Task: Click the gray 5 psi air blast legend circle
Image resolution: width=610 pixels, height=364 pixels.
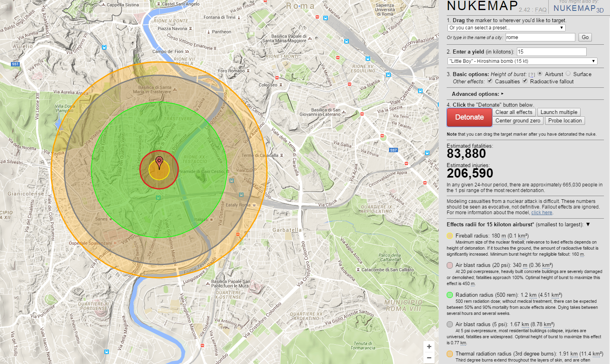Action: pyautogui.click(x=450, y=324)
